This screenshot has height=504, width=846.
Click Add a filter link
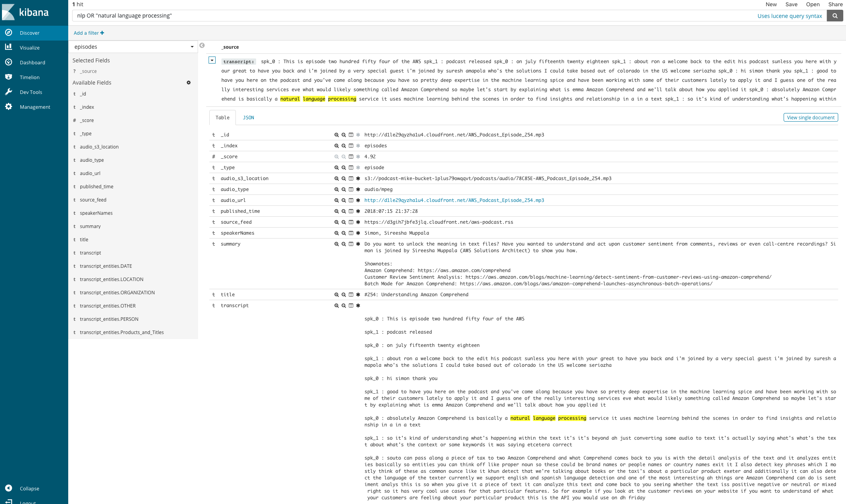pyautogui.click(x=89, y=33)
